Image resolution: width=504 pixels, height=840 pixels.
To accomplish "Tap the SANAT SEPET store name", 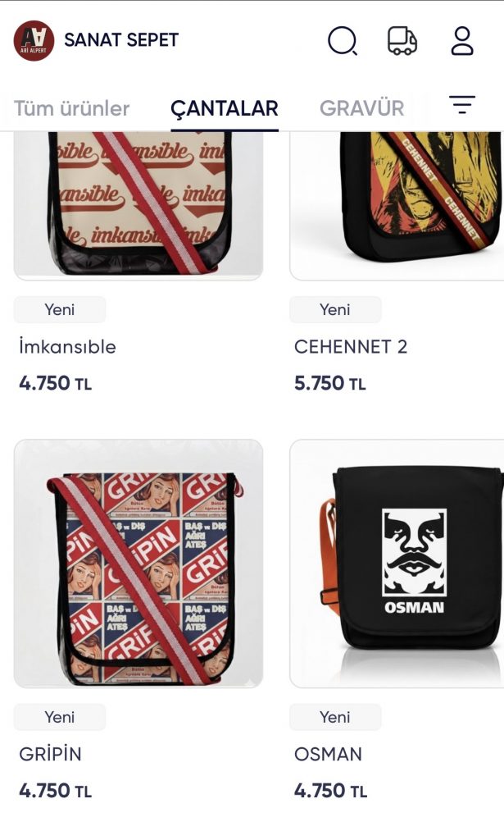I will click(121, 40).
